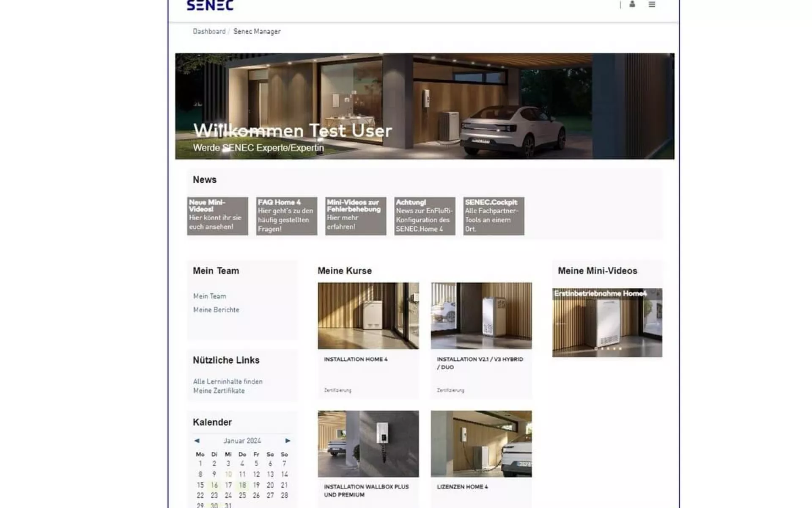Viewport: 812px width, 508px height.
Task: Open Installation Home 4 course thumbnail
Action: point(368,316)
